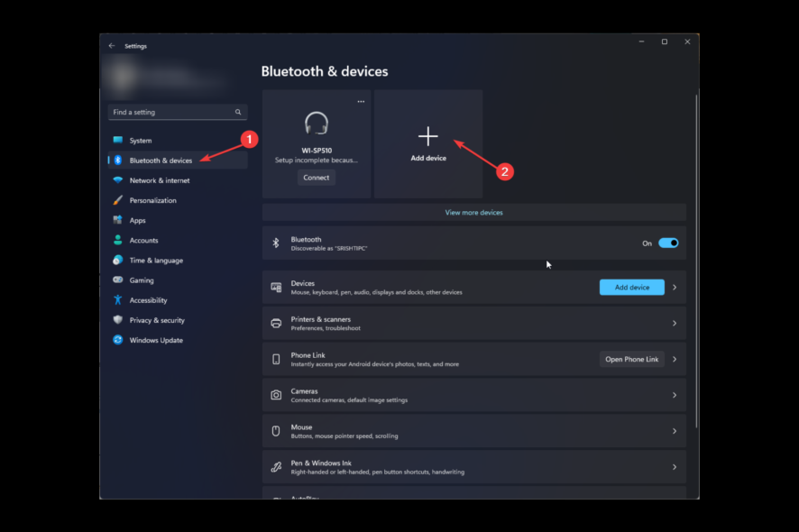The image size is (799, 532).
Task: Click 'Preferences, troubleshoot' subtitle
Action: point(326,328)
